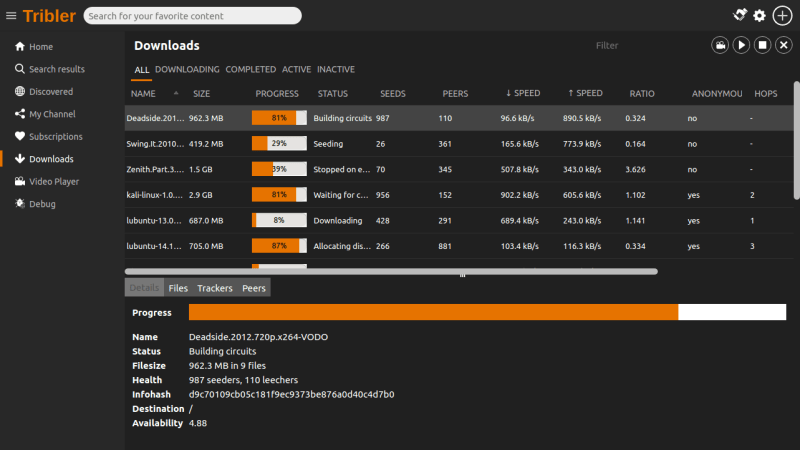
Task: Open the Files tab
Action: point(178,288)
